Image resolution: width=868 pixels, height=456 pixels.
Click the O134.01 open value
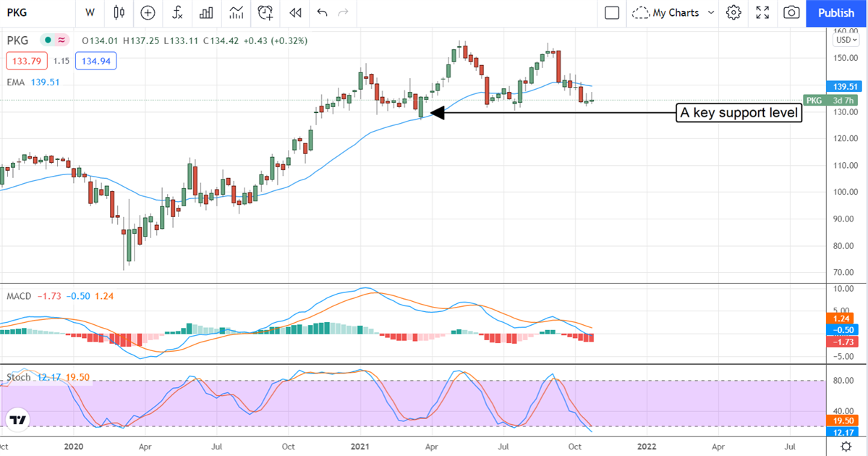click(100, 41)
